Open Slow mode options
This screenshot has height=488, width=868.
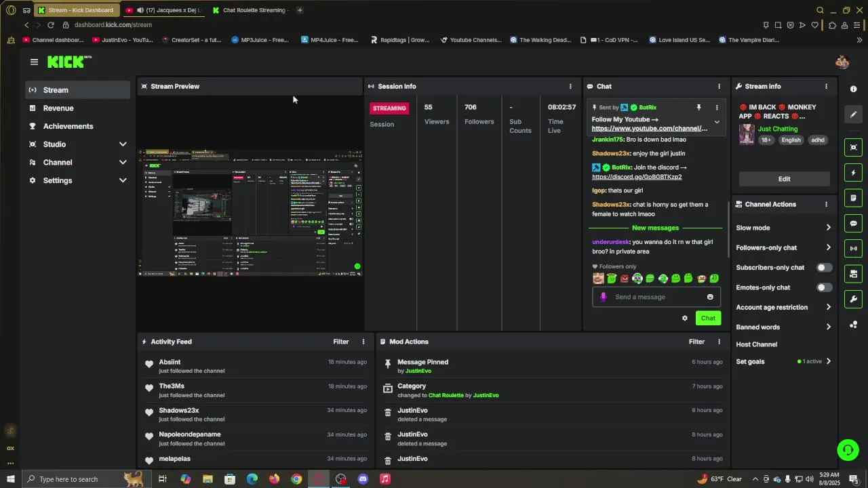783,228
